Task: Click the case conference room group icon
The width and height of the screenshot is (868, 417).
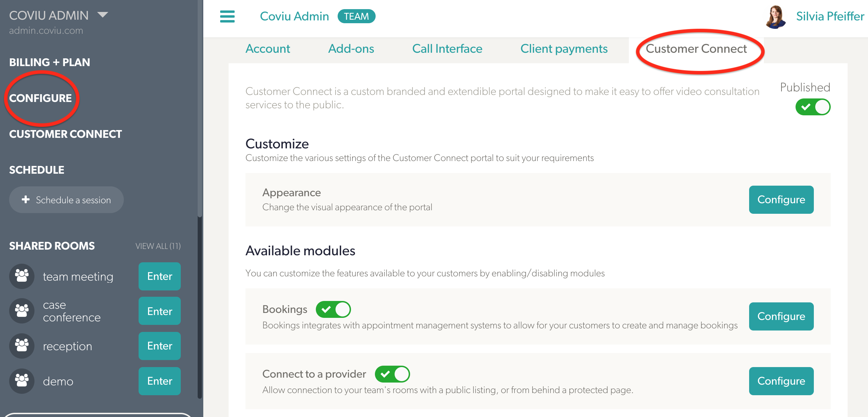Action: [22, 311]
